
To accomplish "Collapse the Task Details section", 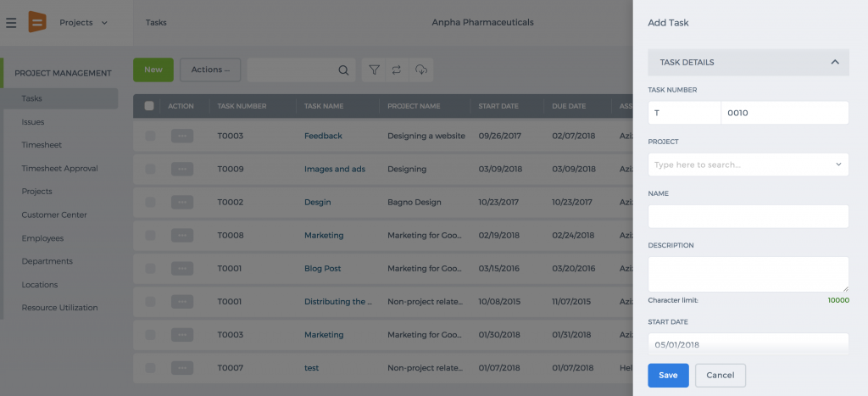I will point(835,62).
